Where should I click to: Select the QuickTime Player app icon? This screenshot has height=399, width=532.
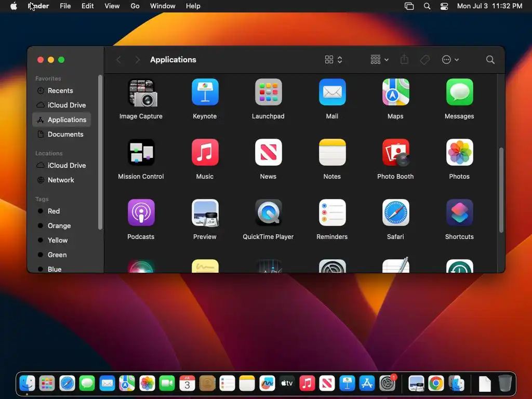click(x=269, y=212)
